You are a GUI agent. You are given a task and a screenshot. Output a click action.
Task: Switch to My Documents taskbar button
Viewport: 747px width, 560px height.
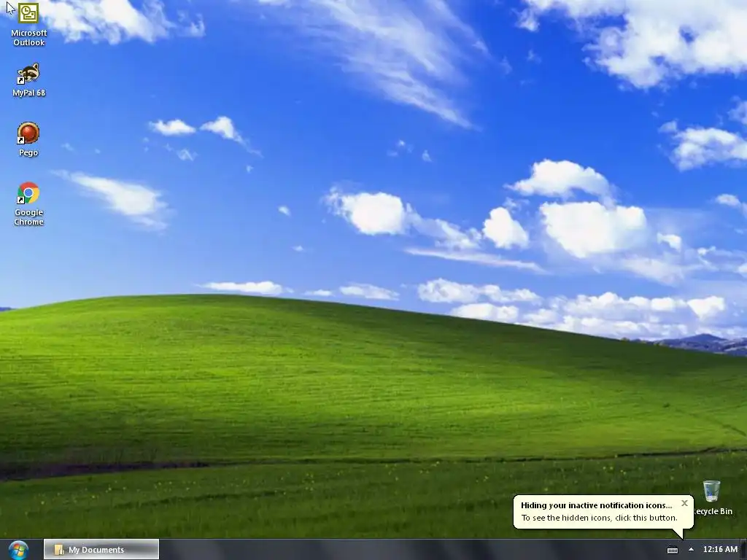tap(101, 550)
